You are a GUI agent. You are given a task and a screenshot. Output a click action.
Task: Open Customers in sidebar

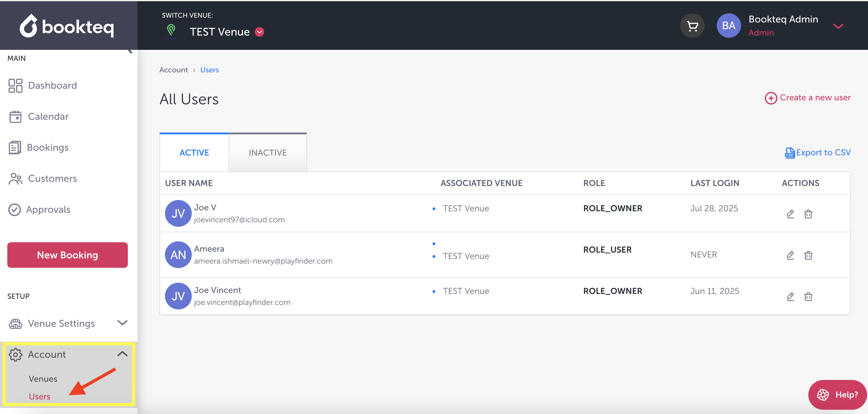(52, 178)
